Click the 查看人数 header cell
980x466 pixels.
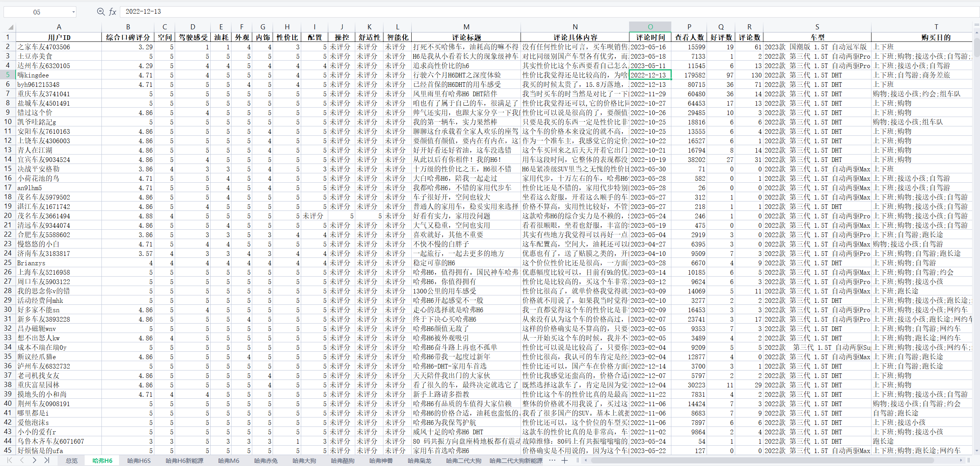[x=689, y=38]
